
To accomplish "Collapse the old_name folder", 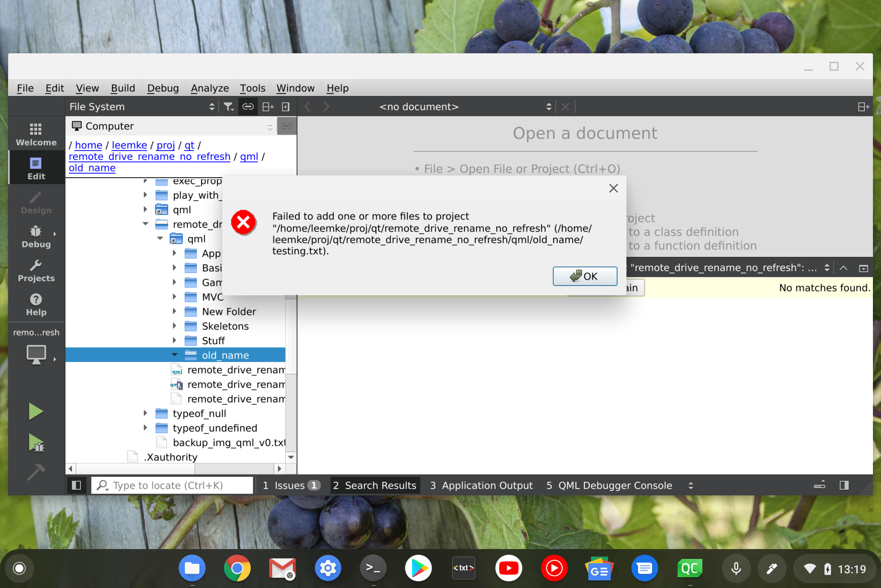I will (174, 355).
